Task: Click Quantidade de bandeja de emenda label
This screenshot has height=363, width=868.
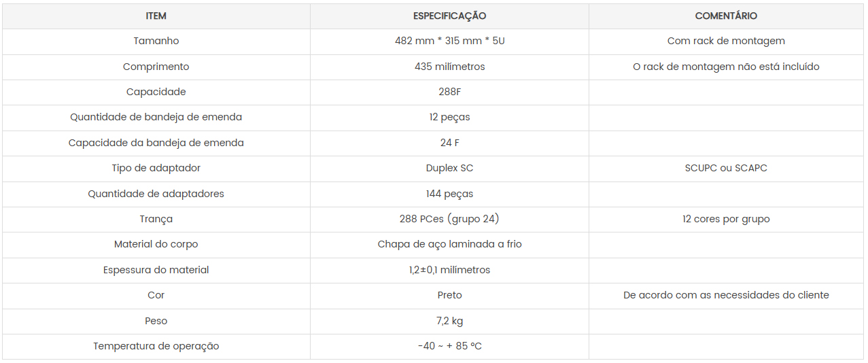Action: coord(156,117)
